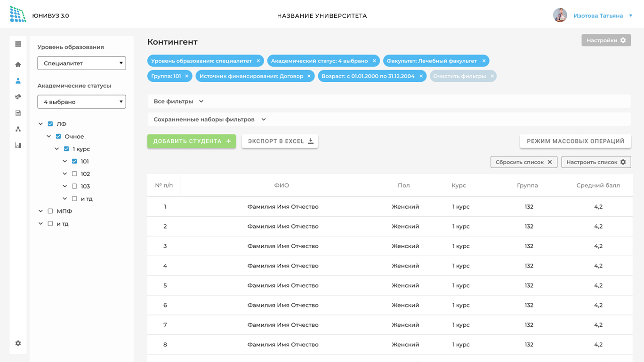
Task: Uncheck the 1 курс checkbox
Action: (66, 149)
